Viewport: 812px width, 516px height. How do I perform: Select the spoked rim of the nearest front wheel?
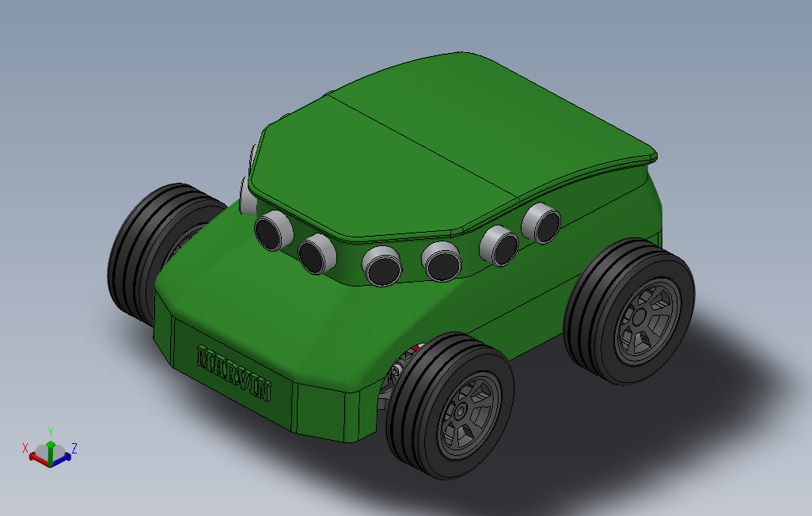469,415
